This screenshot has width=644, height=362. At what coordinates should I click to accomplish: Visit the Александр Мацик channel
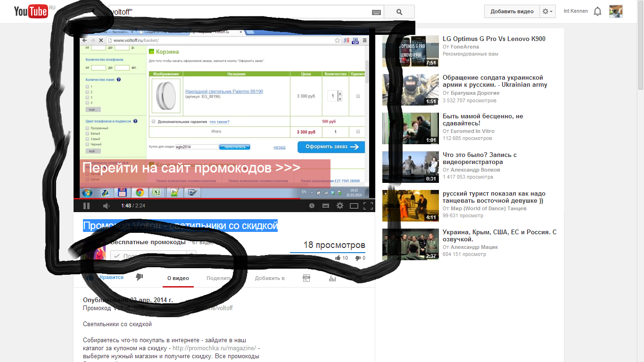[474, 247]
